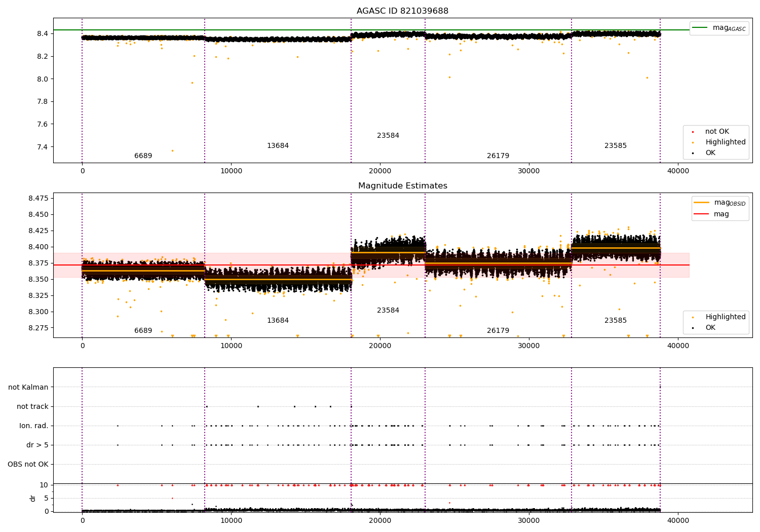Click obsid label 23585 in the top plot
760x532 pixels.
click(616, 146)
